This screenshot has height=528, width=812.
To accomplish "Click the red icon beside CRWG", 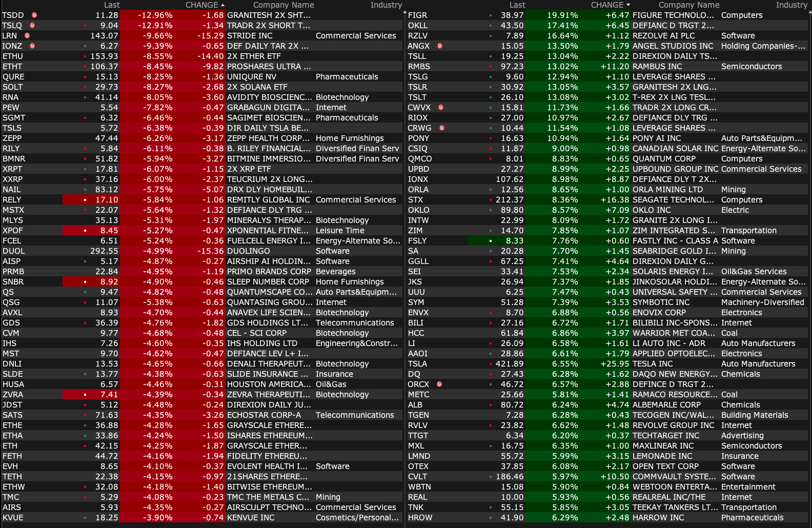I will coord(442,128).
